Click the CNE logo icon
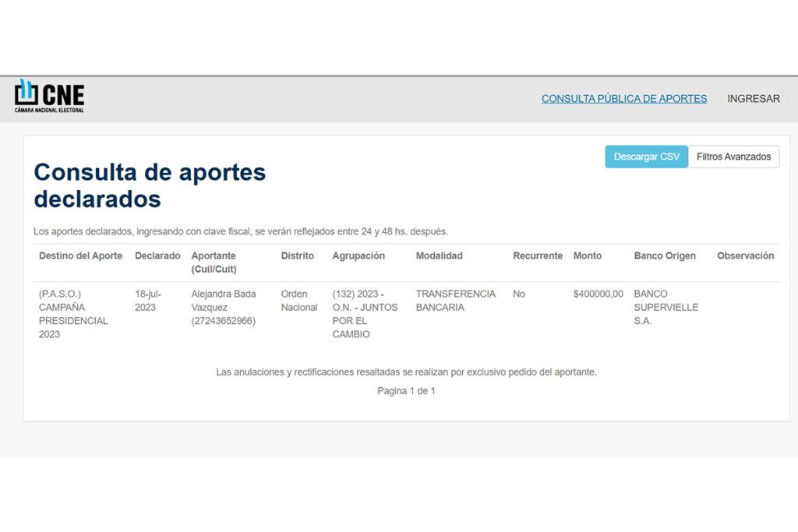This screenshot has height=532, width=798. point(26,93)
